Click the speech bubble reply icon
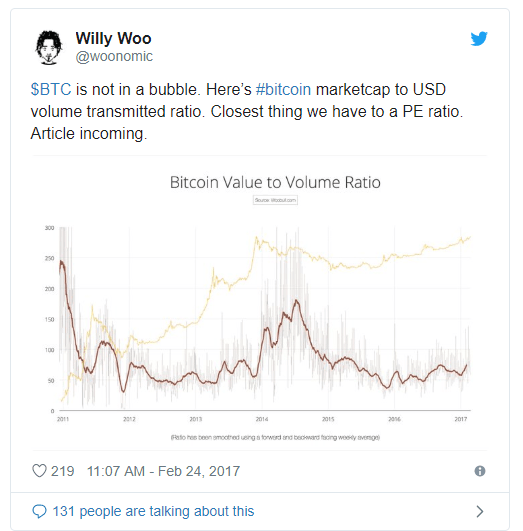Image resolution: width=523 pixels, height=531 pixels. pos(39,511)
